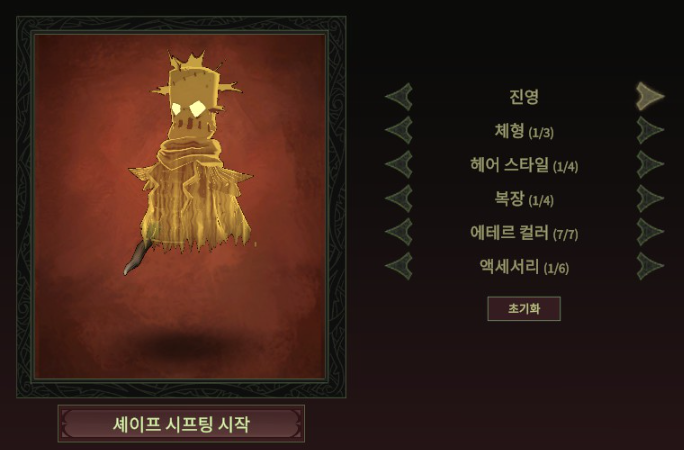Click the 복장 (1/4) label

point(524,199)
